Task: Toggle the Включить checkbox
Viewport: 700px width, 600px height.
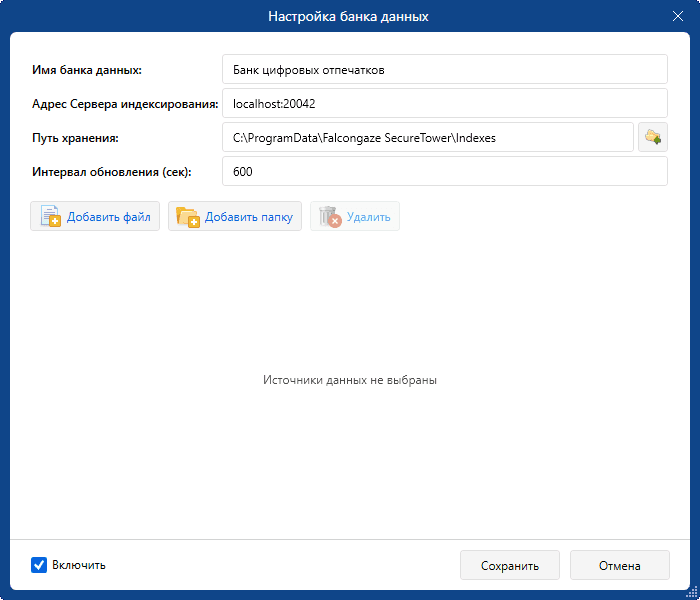Action: coord(39,565)
